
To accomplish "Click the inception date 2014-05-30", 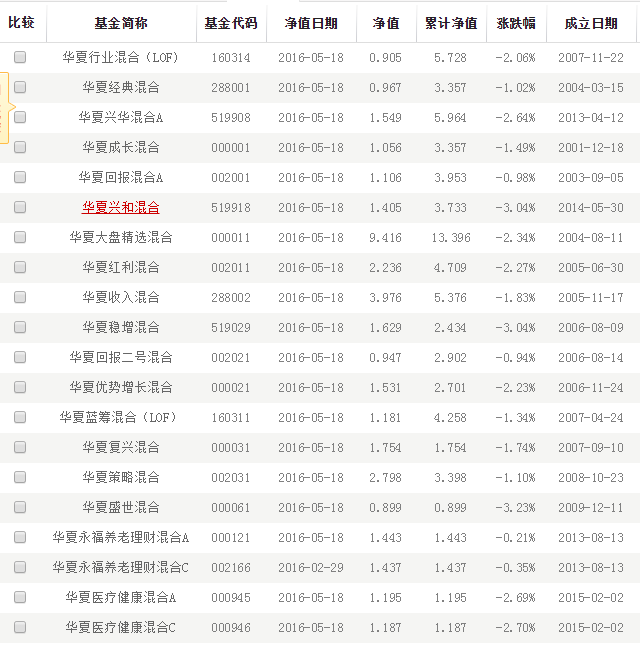I will pyautogui.click(x=591, y=208).
